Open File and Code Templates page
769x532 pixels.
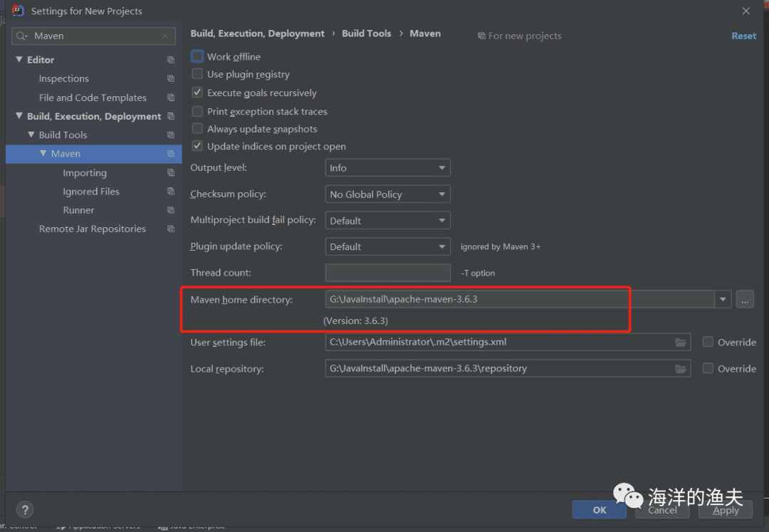[x=93, y=98]
